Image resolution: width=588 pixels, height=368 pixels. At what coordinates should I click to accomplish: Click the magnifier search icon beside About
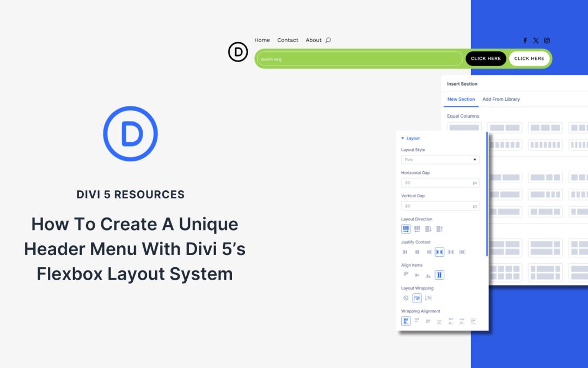pyautogui.click(x=328, y=40)
